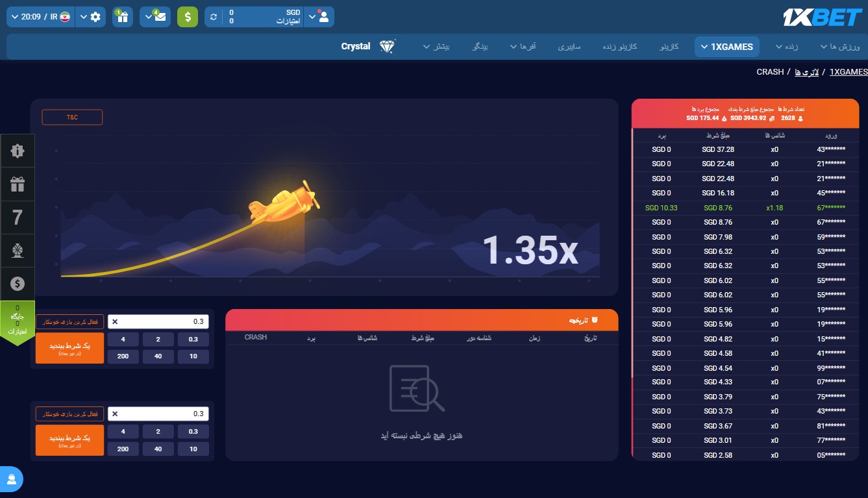Expand the ورزش ها menu
Viewport: 868px width, 498px height.
coord(840,47)
